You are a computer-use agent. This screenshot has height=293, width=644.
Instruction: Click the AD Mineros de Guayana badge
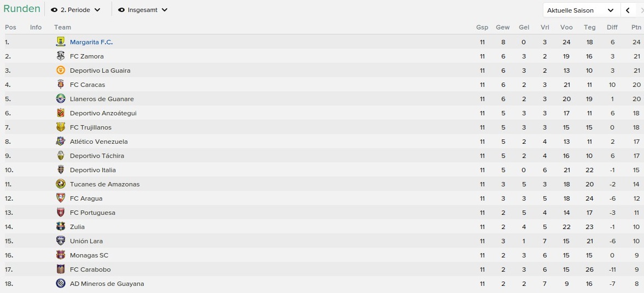pos(61,284)
